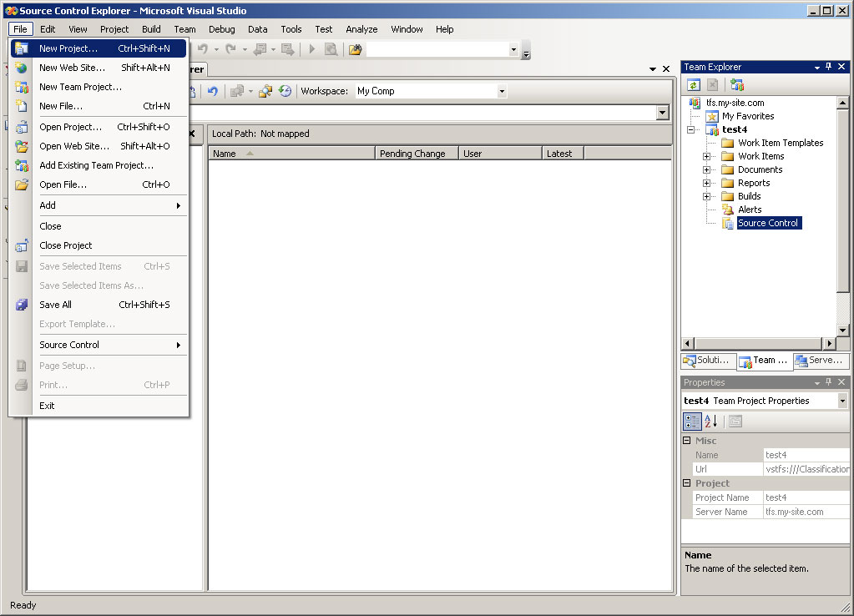854x616 pixels.
Task: Click the New Web Site globe icon
Action: click(x=21, y=68)
